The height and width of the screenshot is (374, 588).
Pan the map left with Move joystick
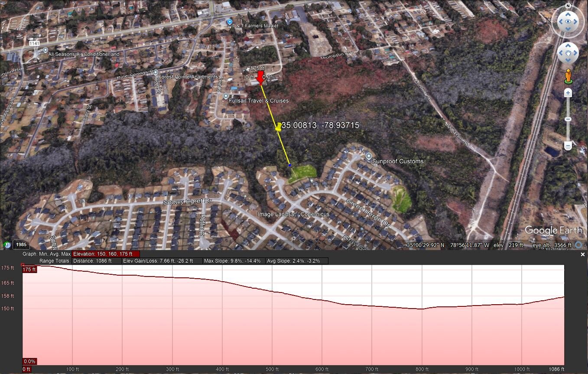[x=560, y=53]
